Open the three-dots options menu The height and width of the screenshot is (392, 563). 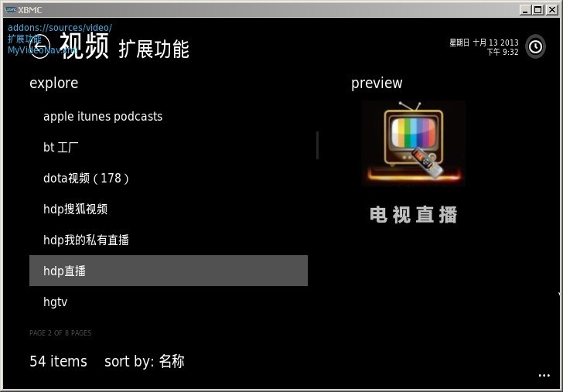click(544, 376)
